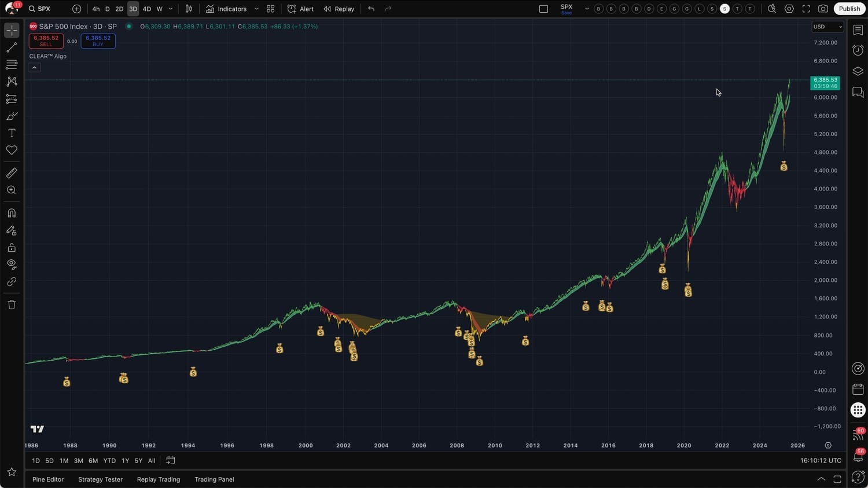Select the All date range

coord(152,461)
